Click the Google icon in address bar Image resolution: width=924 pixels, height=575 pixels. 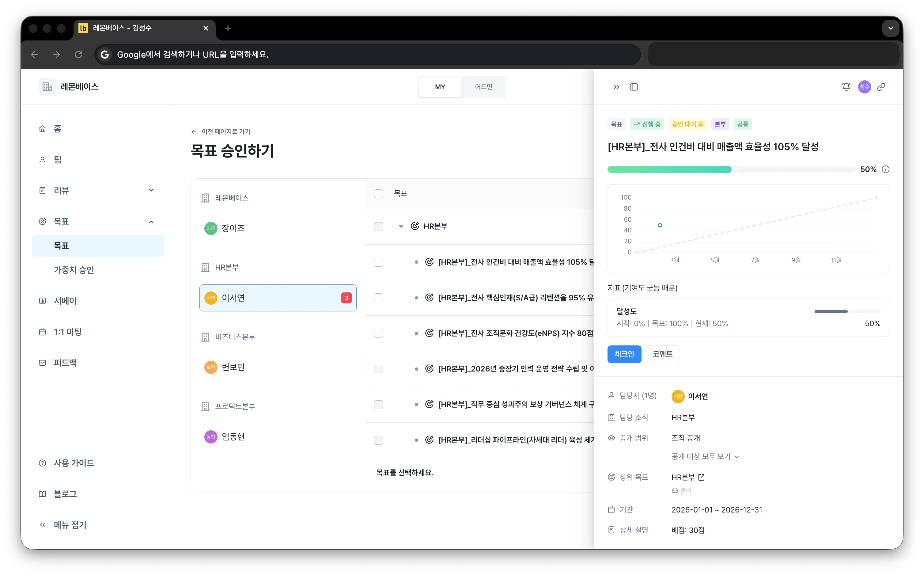[x=104, y=55]
